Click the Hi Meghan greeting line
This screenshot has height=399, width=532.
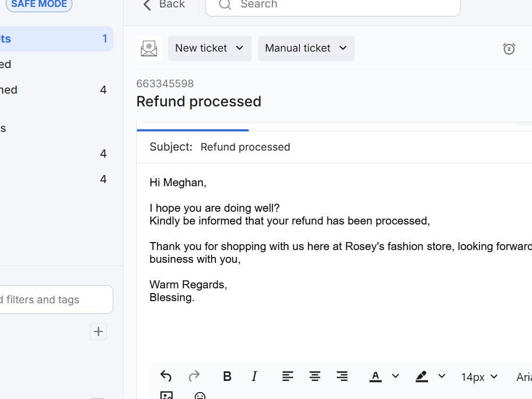pos(178,182)
